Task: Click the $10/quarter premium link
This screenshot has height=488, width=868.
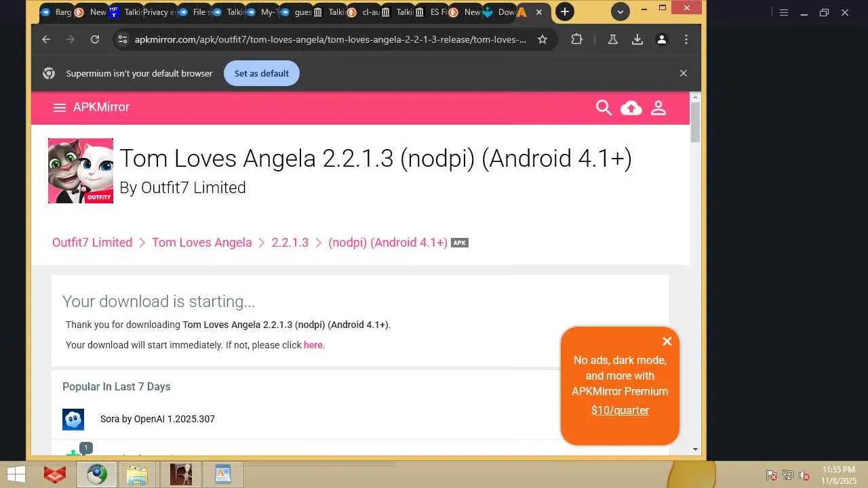Action: pyautogui.click(x=620, y=410)
